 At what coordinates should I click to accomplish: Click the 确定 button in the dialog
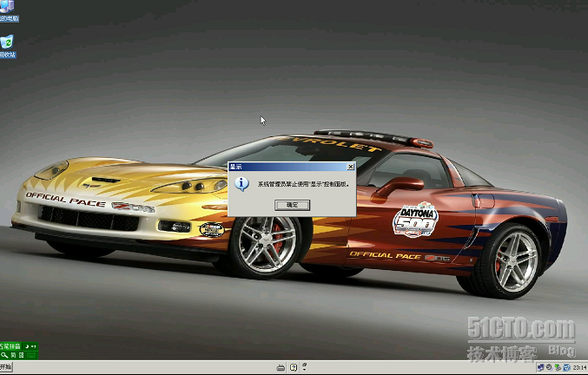[x=292, y=205]
